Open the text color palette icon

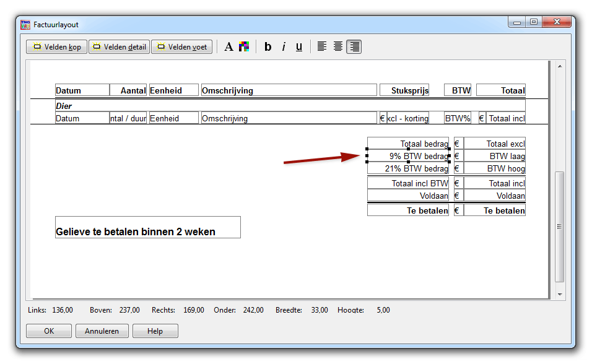243,46
